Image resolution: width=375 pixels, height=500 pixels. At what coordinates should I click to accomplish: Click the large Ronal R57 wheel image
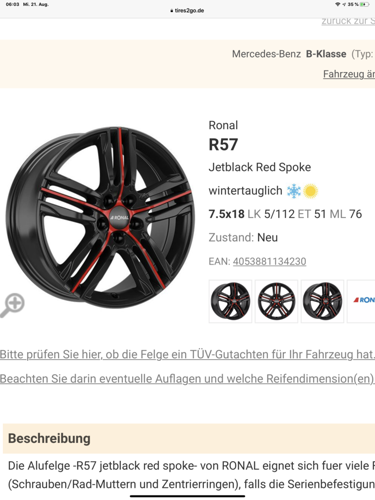pos(100,217)
